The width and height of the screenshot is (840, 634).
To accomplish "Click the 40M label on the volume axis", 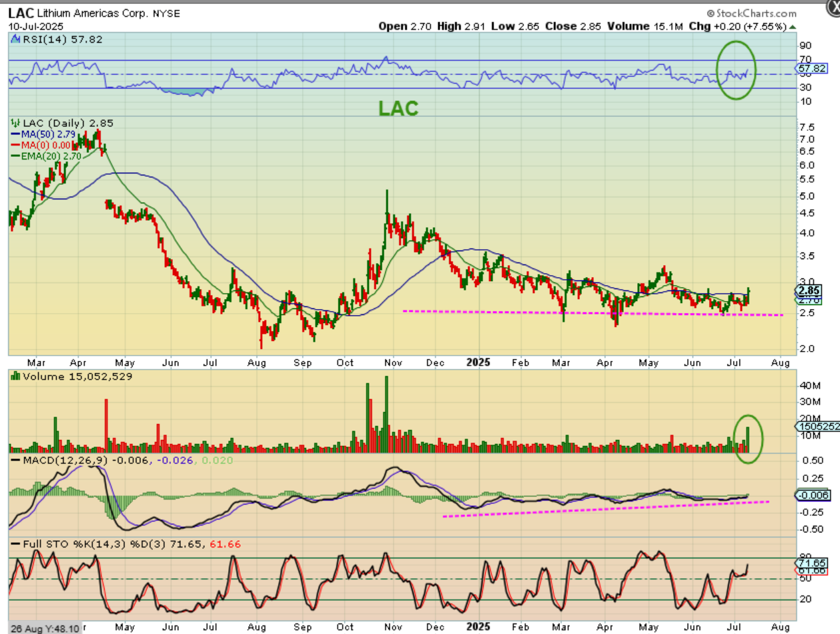I will coord(810,385).
